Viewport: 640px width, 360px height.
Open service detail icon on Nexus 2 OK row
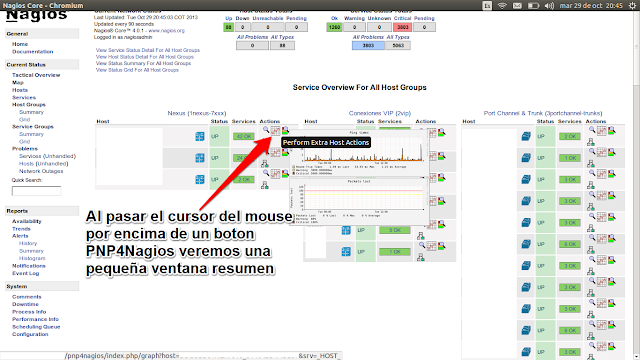point(285,174)
